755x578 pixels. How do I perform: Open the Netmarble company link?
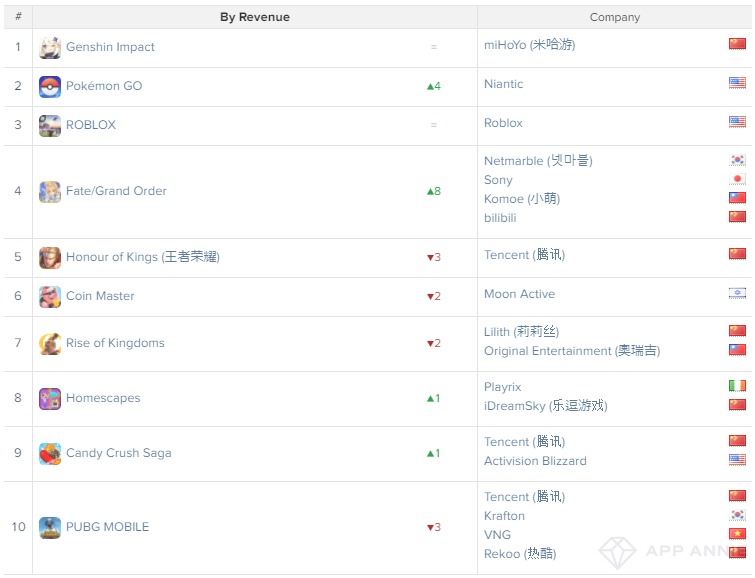(538, 161)
